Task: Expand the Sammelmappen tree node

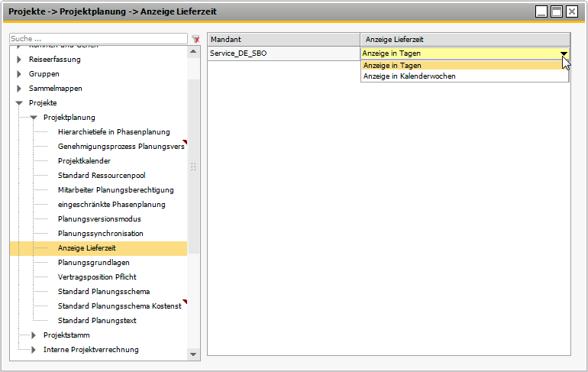Action: click(19, 89)
